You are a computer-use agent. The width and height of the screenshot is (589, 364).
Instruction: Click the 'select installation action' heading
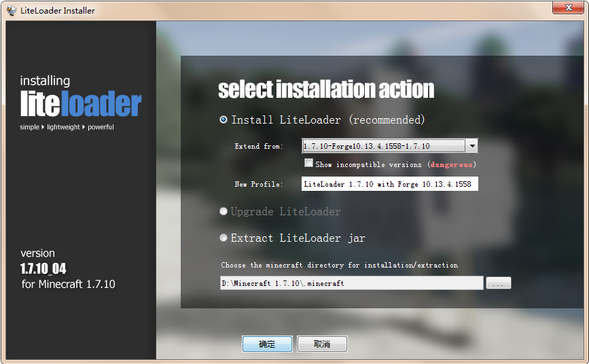click(x=326, y=90)
